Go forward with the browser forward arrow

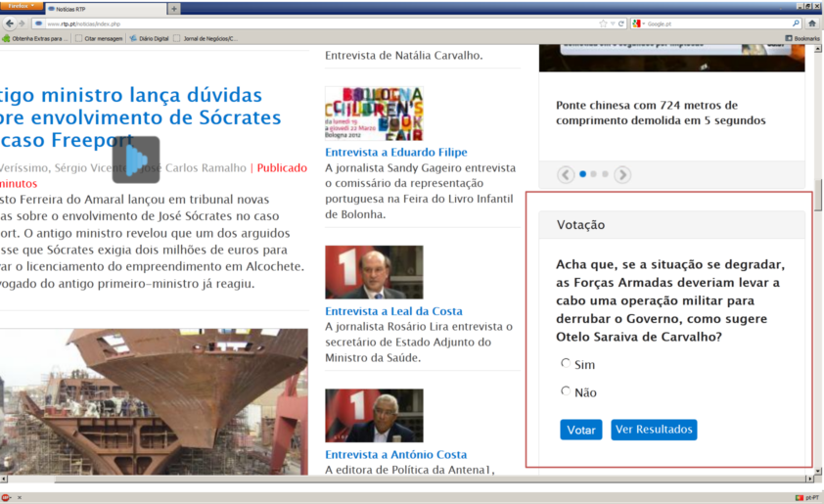point(22,23)
